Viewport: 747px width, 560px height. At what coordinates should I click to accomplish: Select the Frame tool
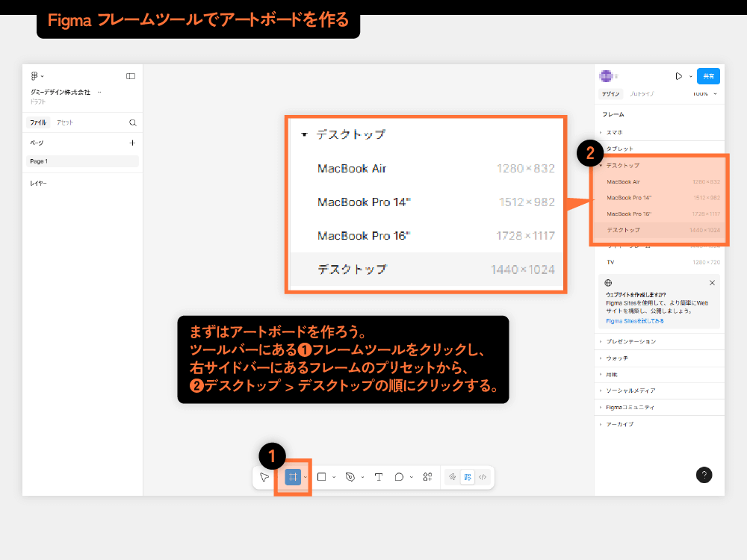[293, 477]
